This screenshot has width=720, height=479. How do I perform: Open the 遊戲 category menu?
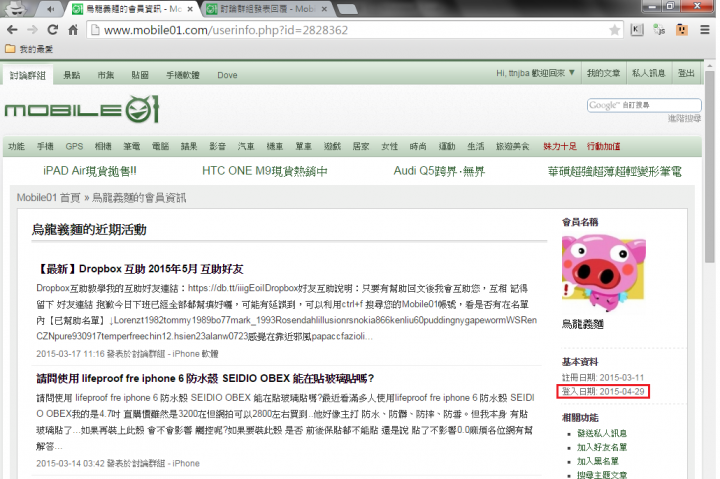pos(332,147)
